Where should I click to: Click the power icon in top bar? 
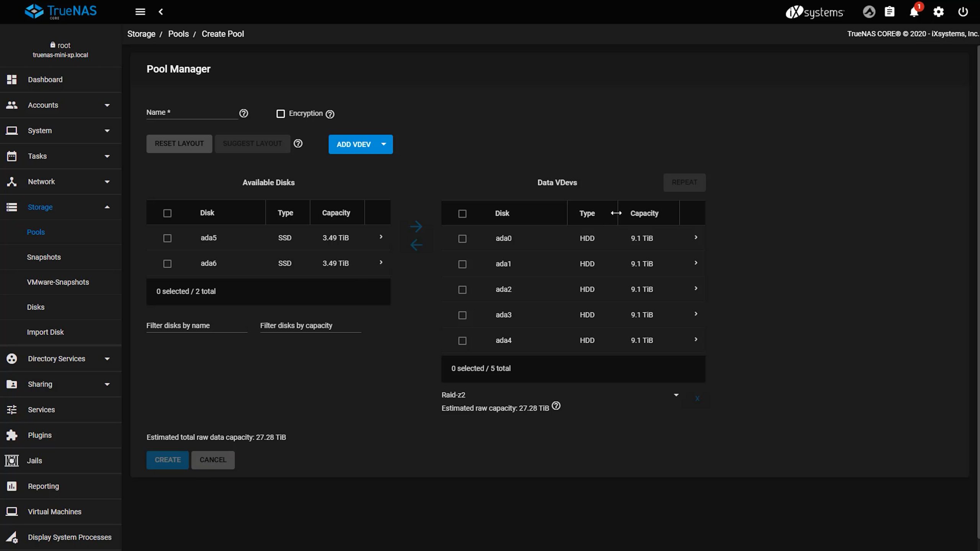tap(963, 12)
